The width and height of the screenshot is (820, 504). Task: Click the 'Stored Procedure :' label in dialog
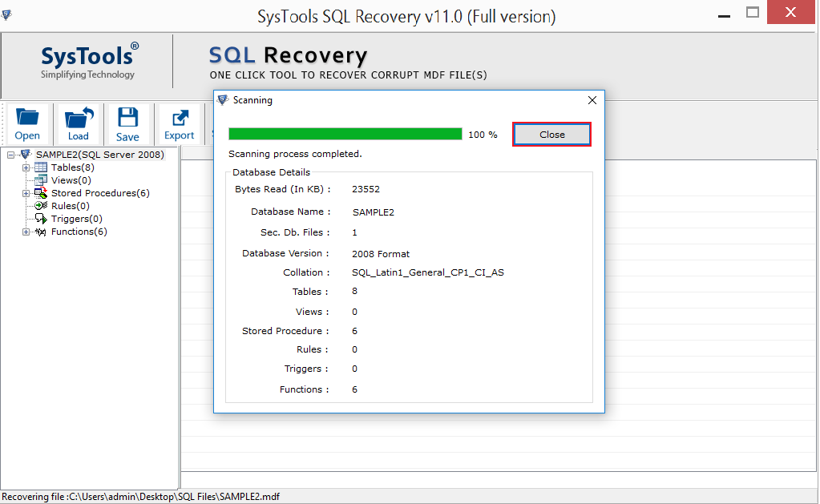point(285,331)
